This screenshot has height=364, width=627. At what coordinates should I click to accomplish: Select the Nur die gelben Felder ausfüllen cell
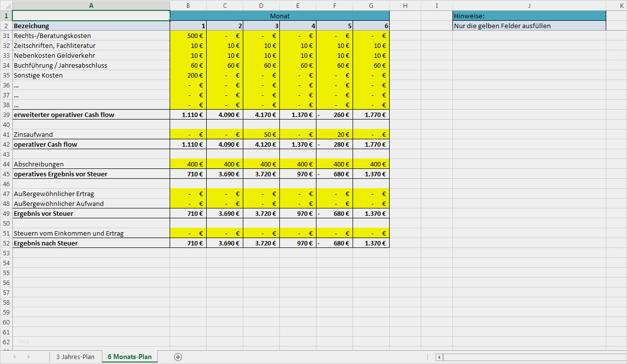[529, 25]
